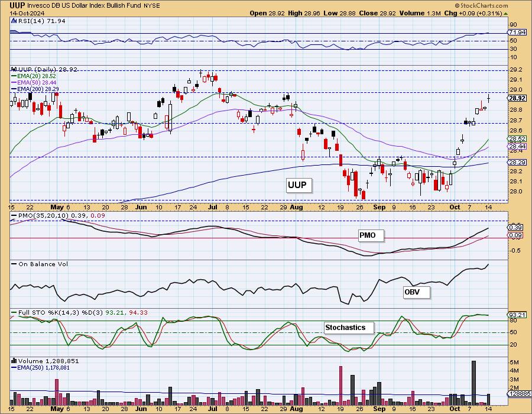The image size is (532, 414).
Task: Click the RSI(14) 71.94 indicator label
Action: click(41, 21)
